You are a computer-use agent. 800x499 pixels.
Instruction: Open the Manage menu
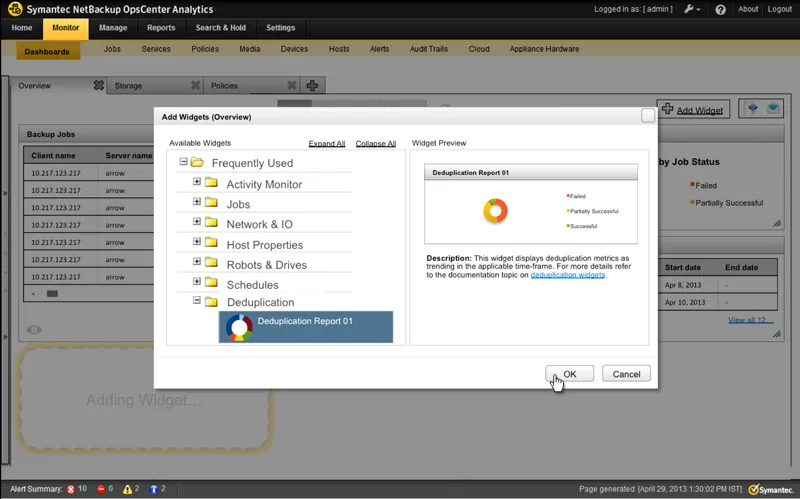[113, 28]
